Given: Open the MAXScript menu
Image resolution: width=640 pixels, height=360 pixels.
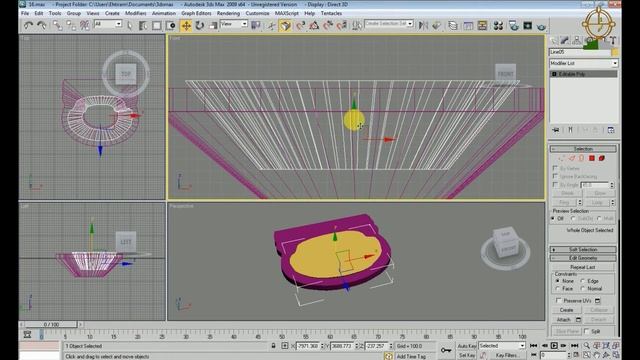Looking at the screenshot, I should (x=287, y=13).
